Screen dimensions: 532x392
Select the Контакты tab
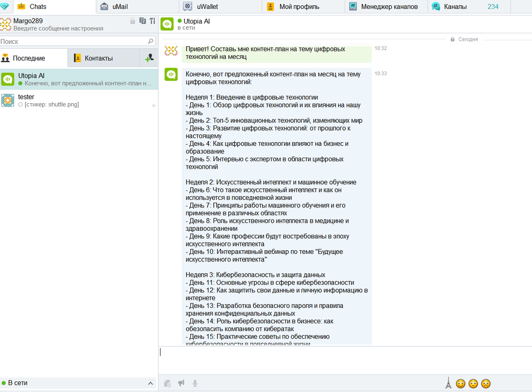[x=103, y=58]
